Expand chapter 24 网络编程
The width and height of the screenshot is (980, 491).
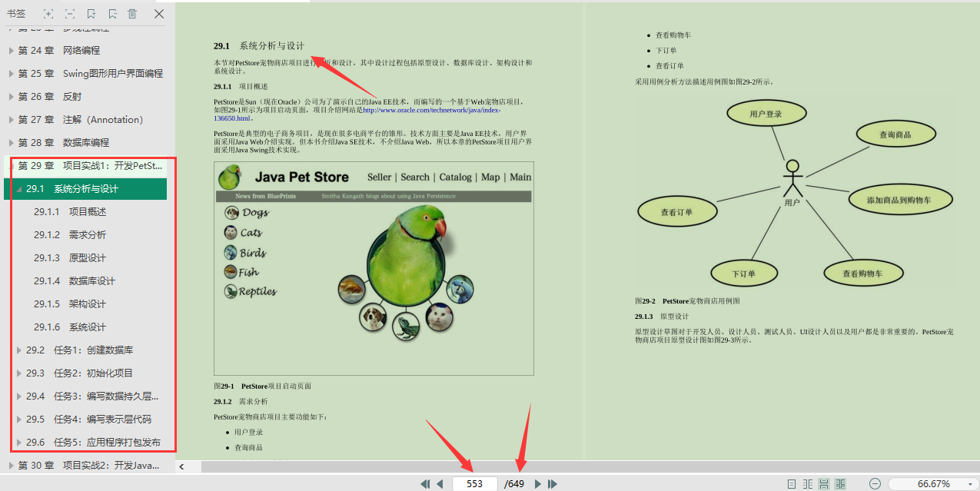point(11,51)
